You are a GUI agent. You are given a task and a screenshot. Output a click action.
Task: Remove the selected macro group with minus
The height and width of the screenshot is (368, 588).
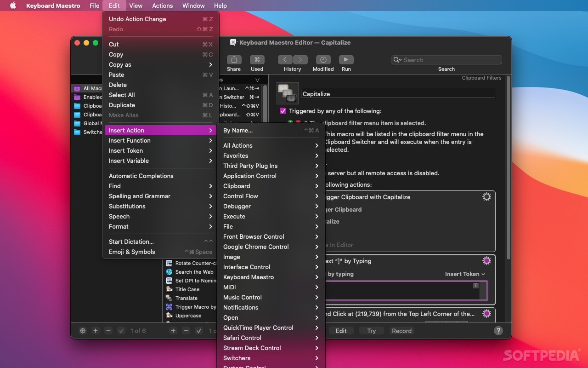click(108, 331)
